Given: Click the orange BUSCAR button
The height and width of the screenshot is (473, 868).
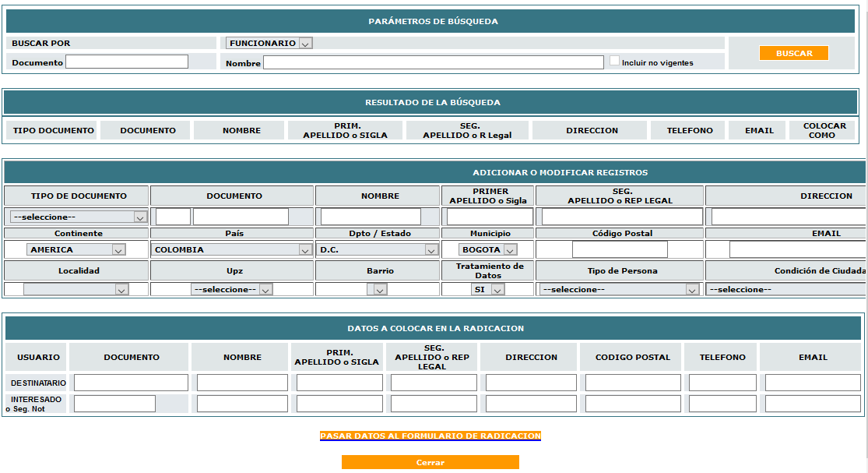Looking at the screenshot, I should click(x=794, y=53).
